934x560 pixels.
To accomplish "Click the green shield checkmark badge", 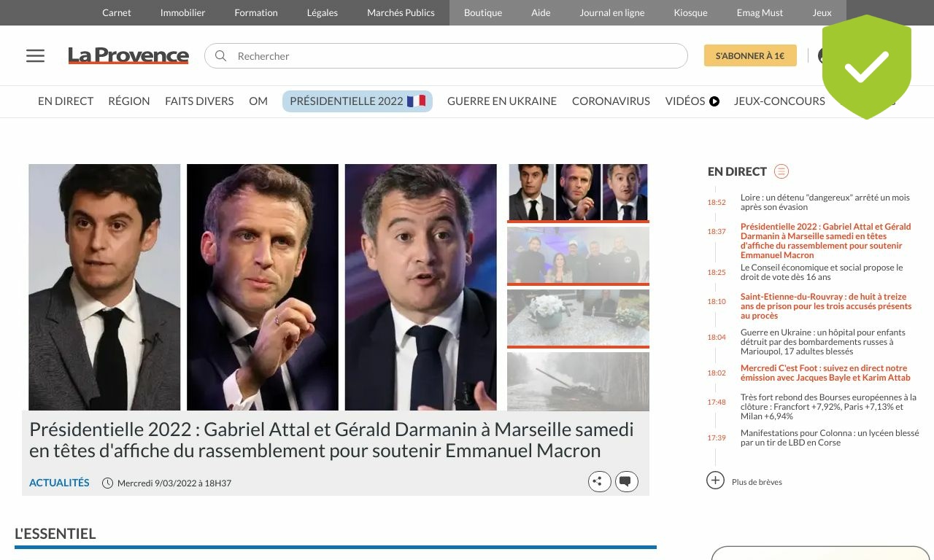I will point(867,67).
